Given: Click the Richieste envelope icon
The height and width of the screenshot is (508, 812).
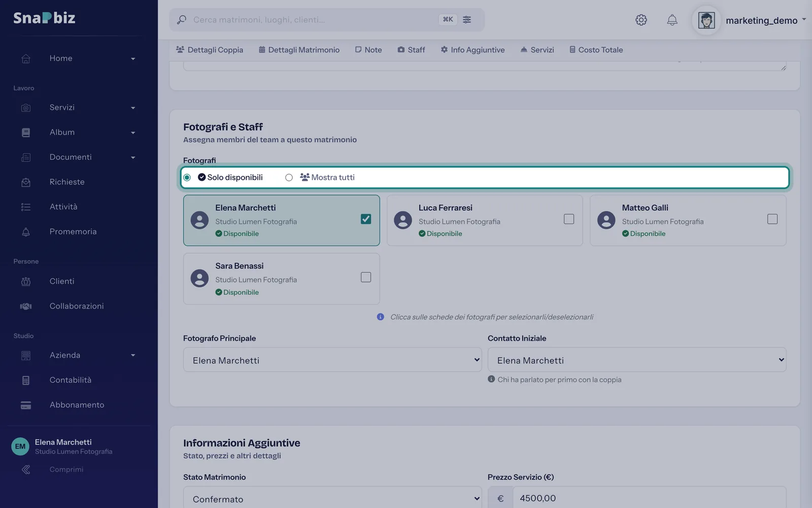Looking at the screenshot, I should (26, 182).
